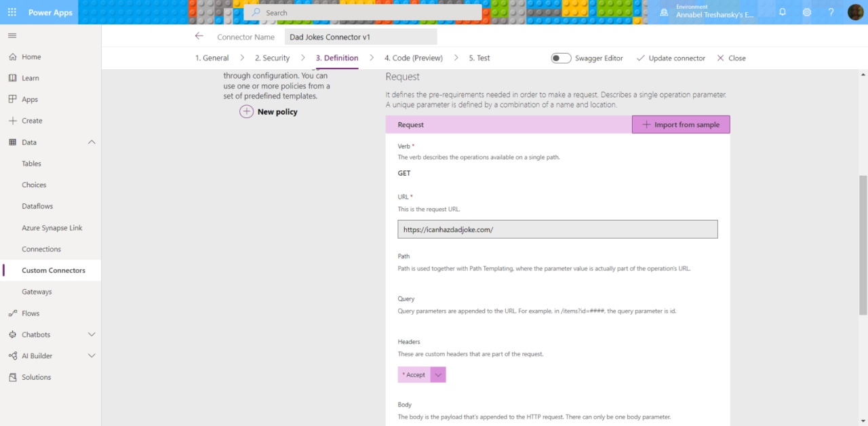Image resolution: width=868 pixels, height=426 pixels.
Task: Click the Import from sample button
Action: click(x=681, y=125)
